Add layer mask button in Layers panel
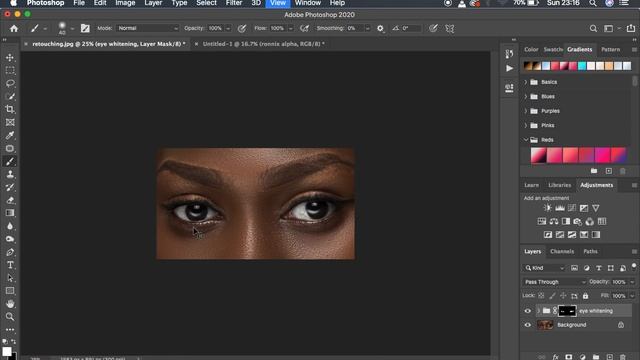Screen dimensions: 640x360 tap(569, 357)
